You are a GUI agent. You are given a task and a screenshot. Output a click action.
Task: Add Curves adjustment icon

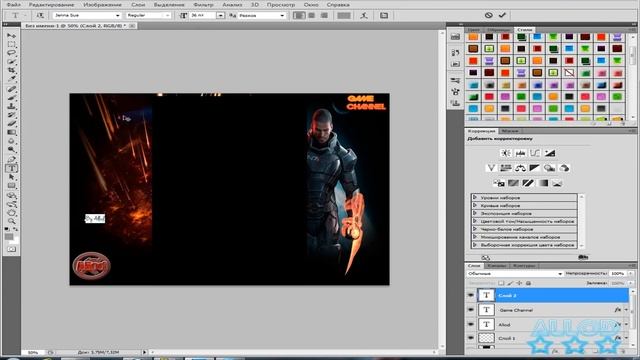(x=535, y=153)
